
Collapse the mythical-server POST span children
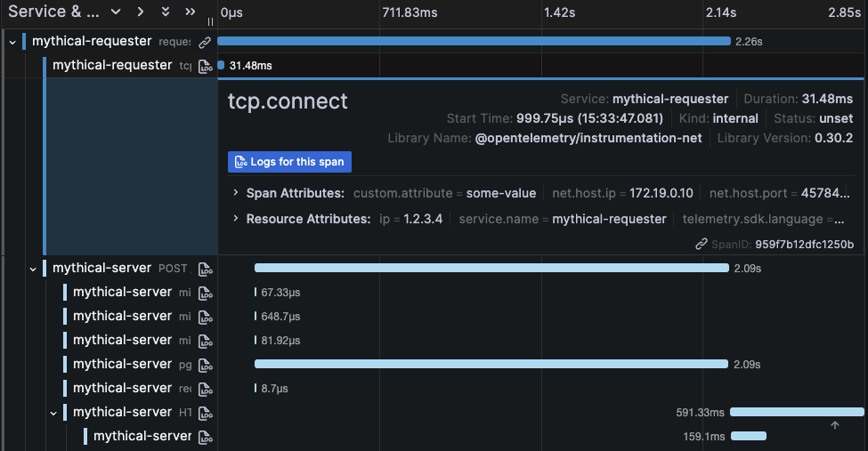[x=33, y=269]
